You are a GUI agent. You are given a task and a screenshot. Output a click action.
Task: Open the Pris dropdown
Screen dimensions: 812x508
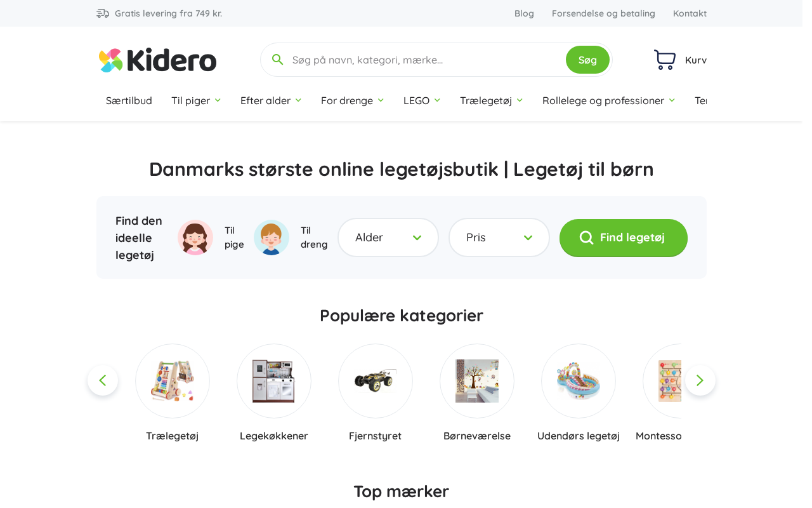(x=499, y=237)
